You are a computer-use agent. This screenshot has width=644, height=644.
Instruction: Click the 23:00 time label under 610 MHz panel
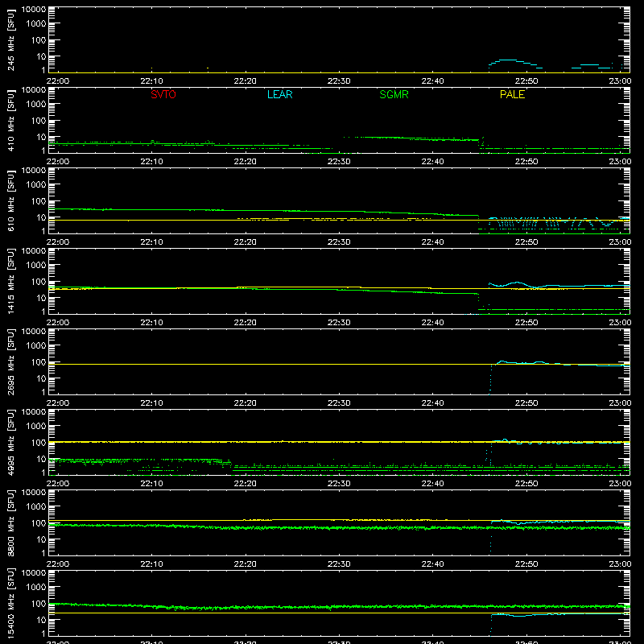620,242
